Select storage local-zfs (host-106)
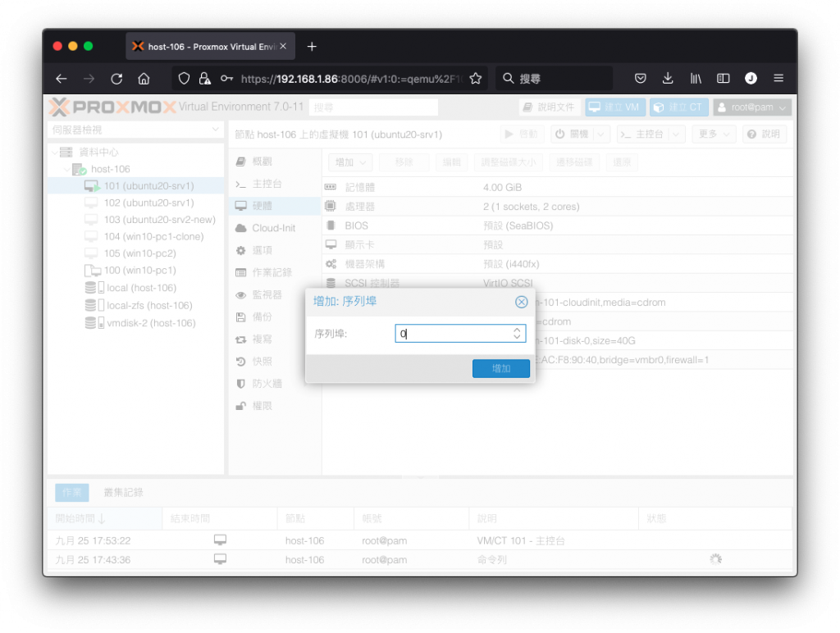Viewport: 840px width, 633px height. click(x=149, y=306)
